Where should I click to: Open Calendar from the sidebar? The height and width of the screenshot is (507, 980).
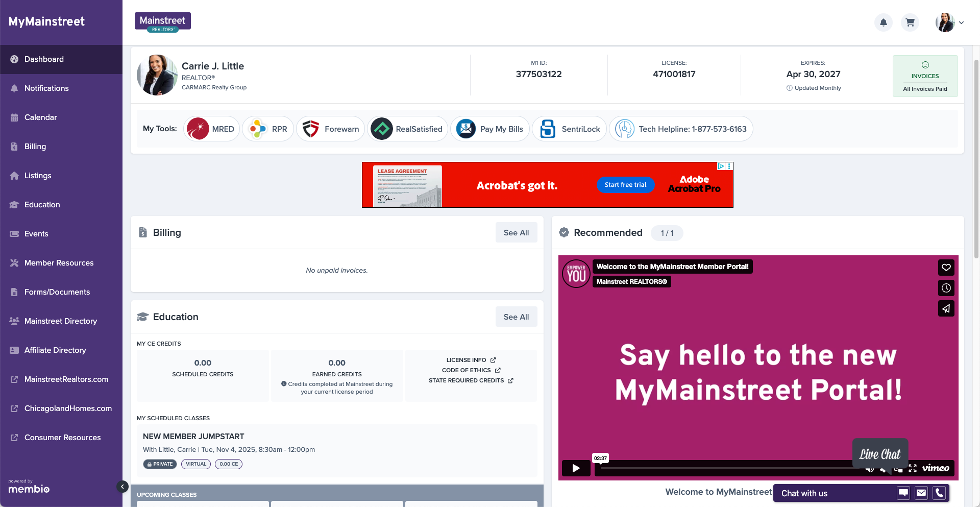click(x=61, y=117)
